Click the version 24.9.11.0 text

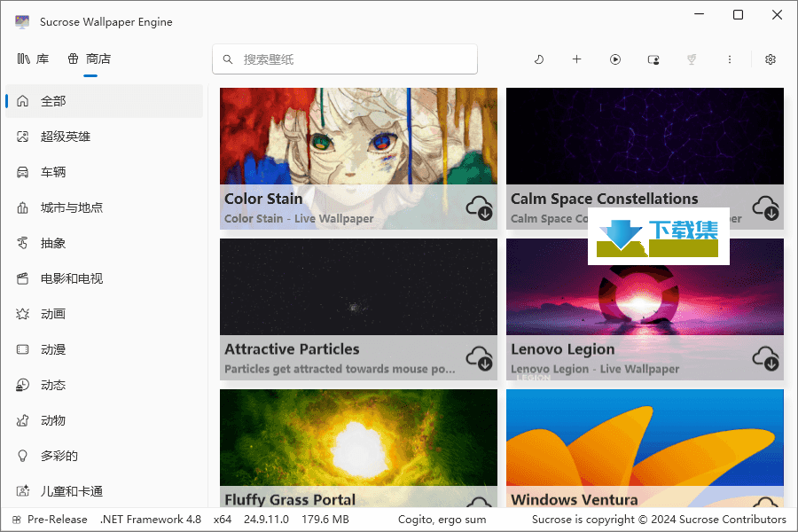pos(266,520)
